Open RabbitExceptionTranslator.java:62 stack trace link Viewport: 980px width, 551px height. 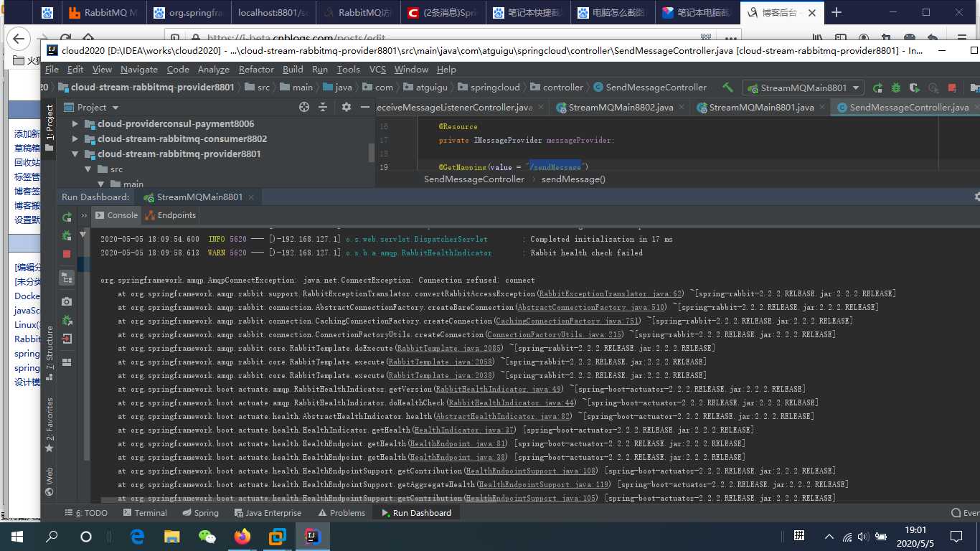(611, 293)
